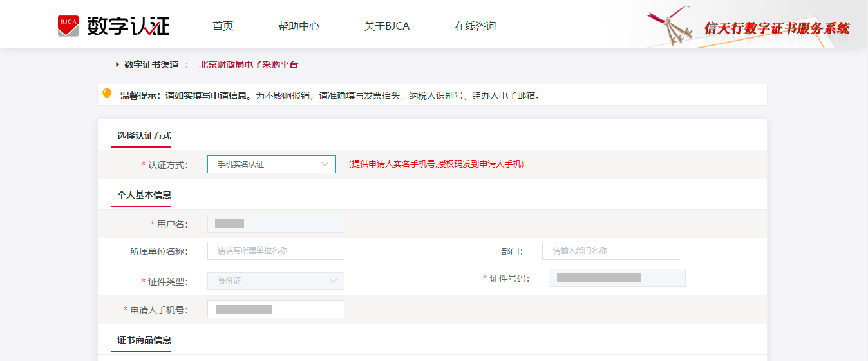Click the 北京财政局电子采购平台 link
The image size is (868, 361).
click(249, 64)
